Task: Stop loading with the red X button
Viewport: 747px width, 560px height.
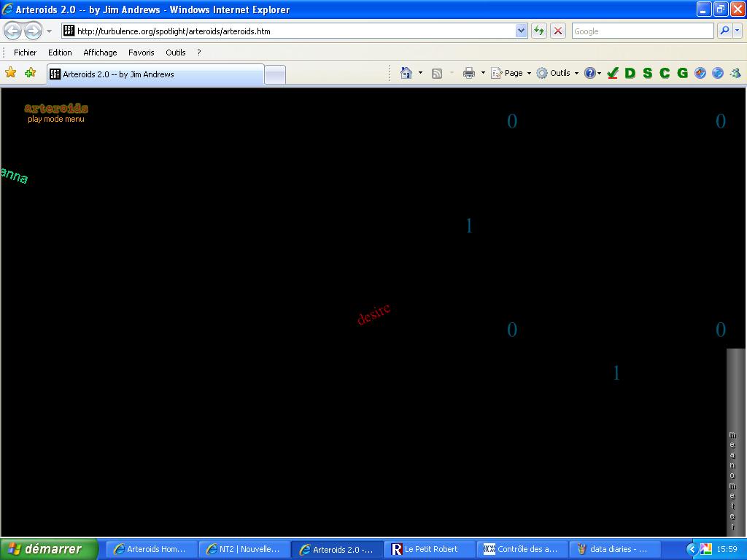Action: pos(558,31)
